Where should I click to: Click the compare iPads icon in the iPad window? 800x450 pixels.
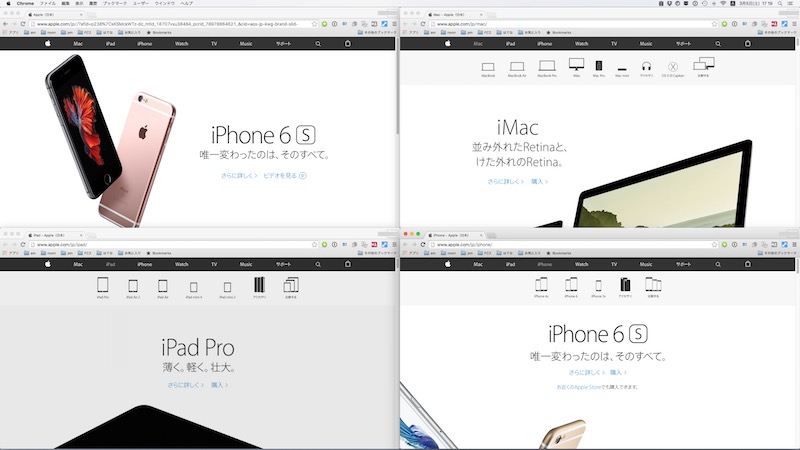pyautogui.click(x=291, y=287)
